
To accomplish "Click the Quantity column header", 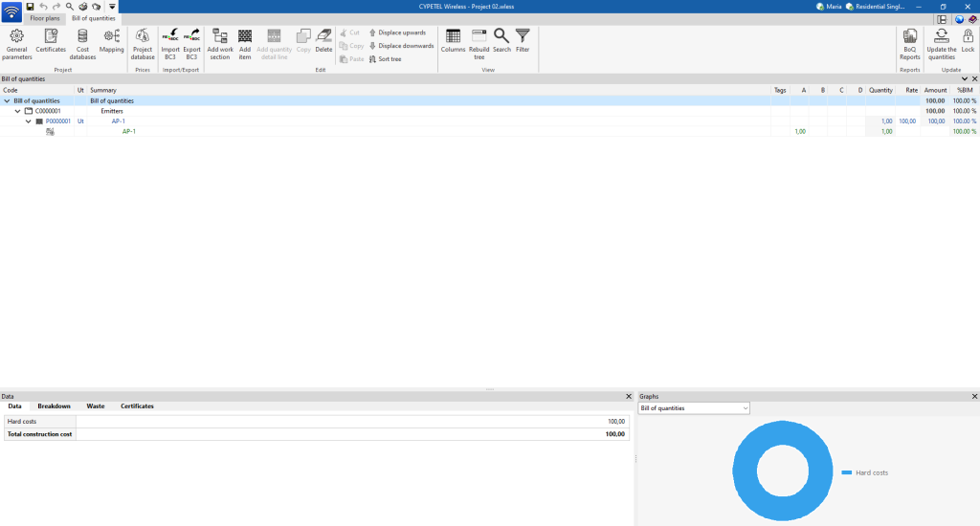I will coord(880,90).
